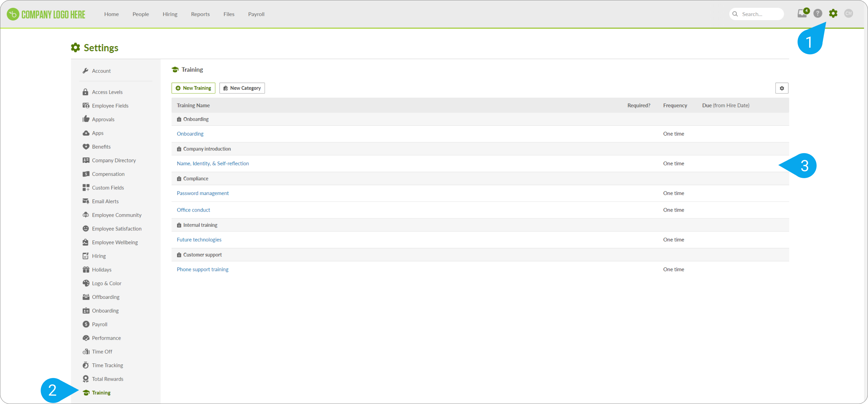Click the Access Levels lock icon
868x404 pixels.
pos(85,92)
